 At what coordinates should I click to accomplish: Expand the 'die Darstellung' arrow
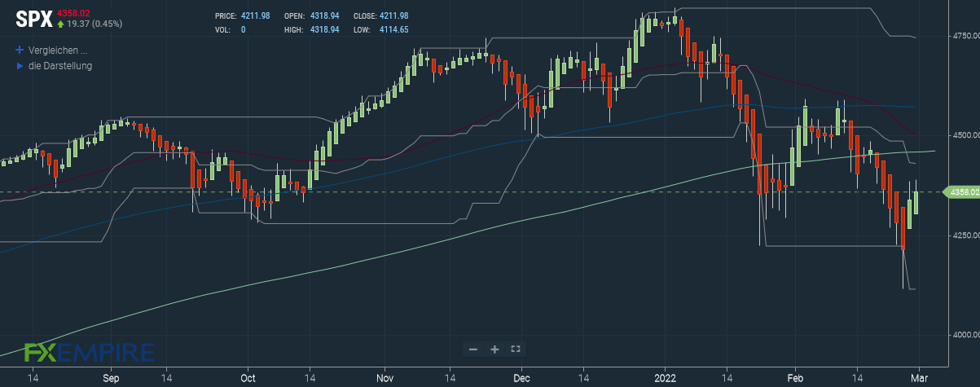point(20,66)
